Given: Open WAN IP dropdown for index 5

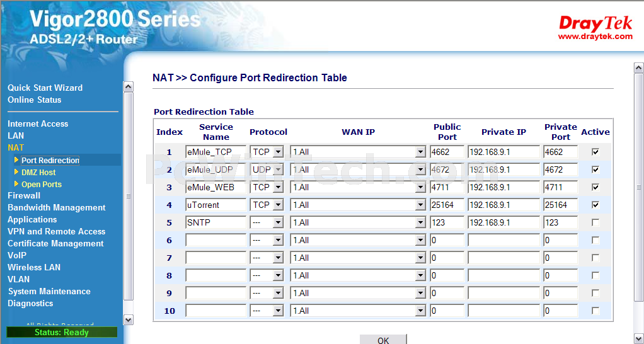Looking at the screenshot, I should [x=358, y=222].
